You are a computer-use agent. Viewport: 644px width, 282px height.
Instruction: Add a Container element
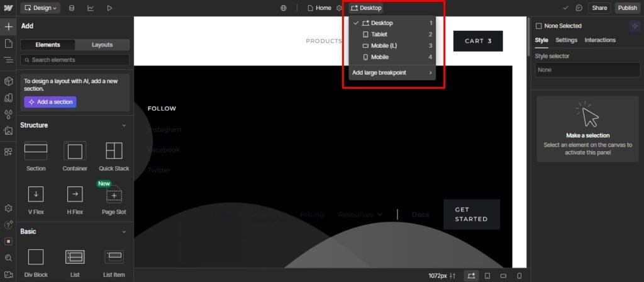(75, 156)
